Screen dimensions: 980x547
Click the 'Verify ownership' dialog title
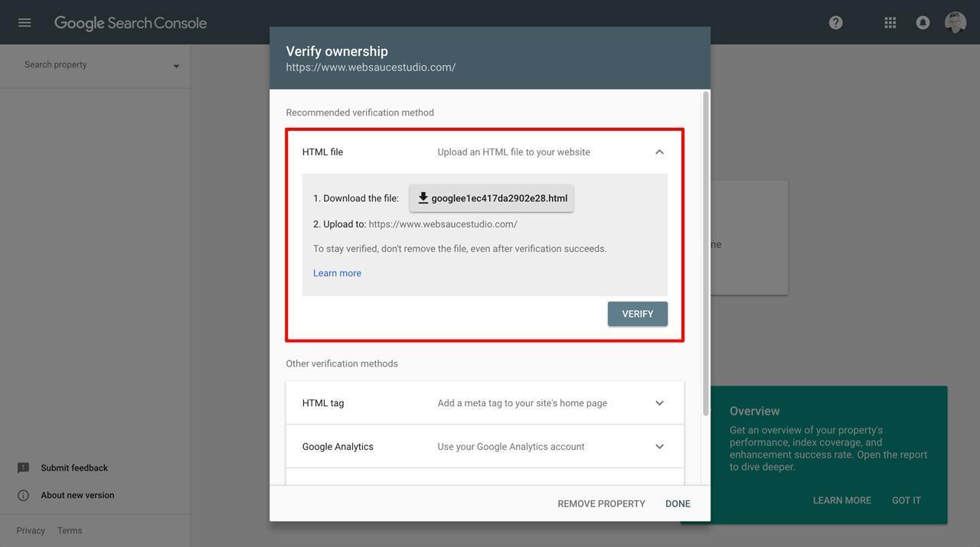pyautogui.click(x=337, y=51)
